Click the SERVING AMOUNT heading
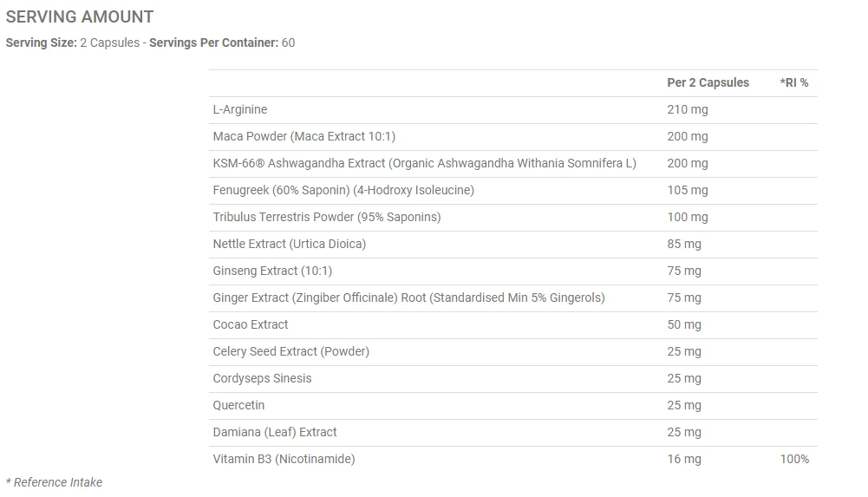Screen dimensions: 868x497 [x=80, y=16]
